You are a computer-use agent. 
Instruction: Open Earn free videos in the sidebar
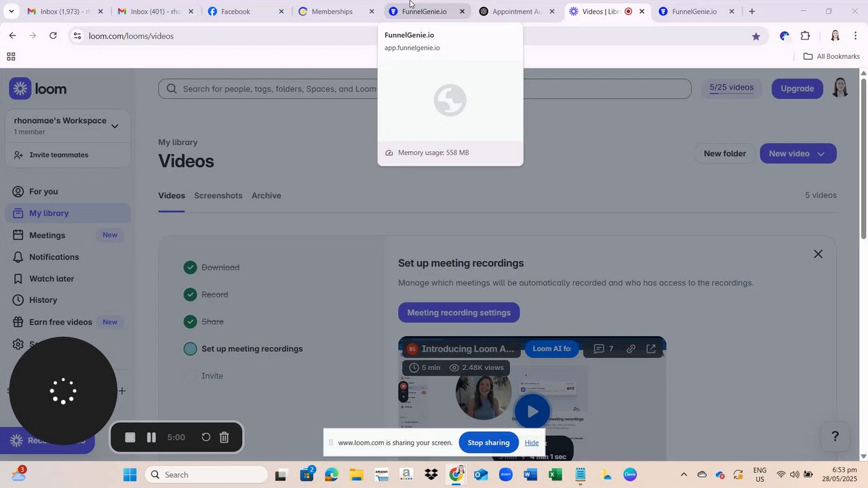[68, 322]
